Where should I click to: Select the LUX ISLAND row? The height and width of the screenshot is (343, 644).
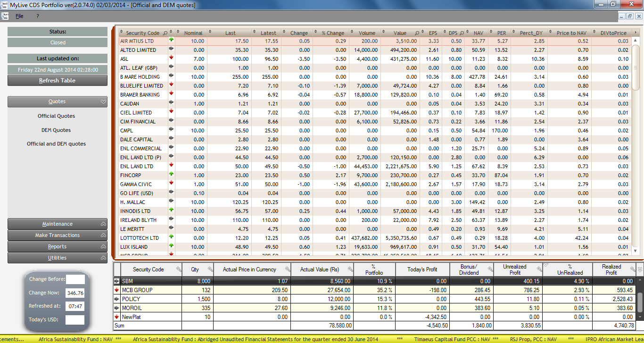pos(375,247)
